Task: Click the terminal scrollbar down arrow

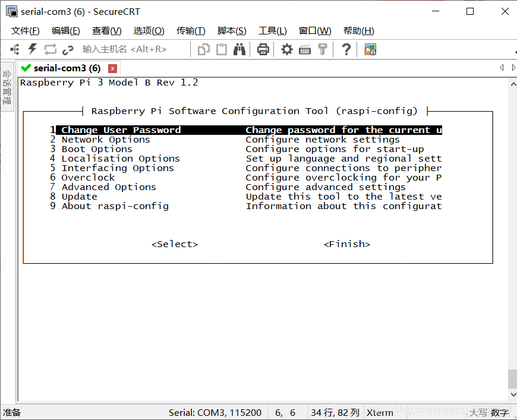Action: coord(513,394)
